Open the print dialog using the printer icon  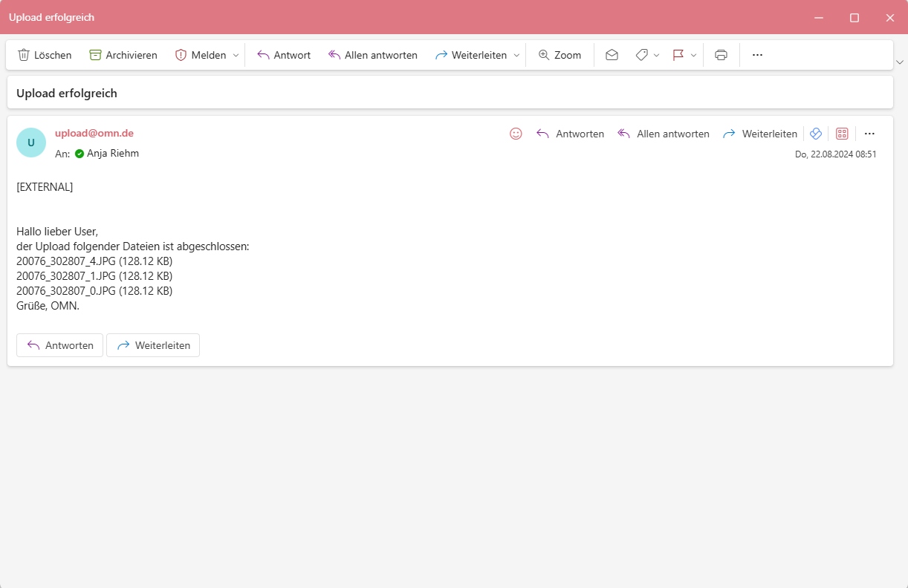coord(721,54)
